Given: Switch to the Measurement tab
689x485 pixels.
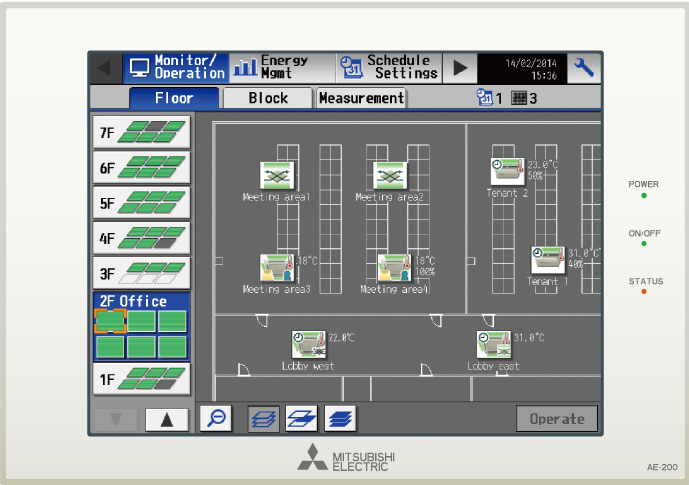Looking at the screenshot, I should point(362,98).
